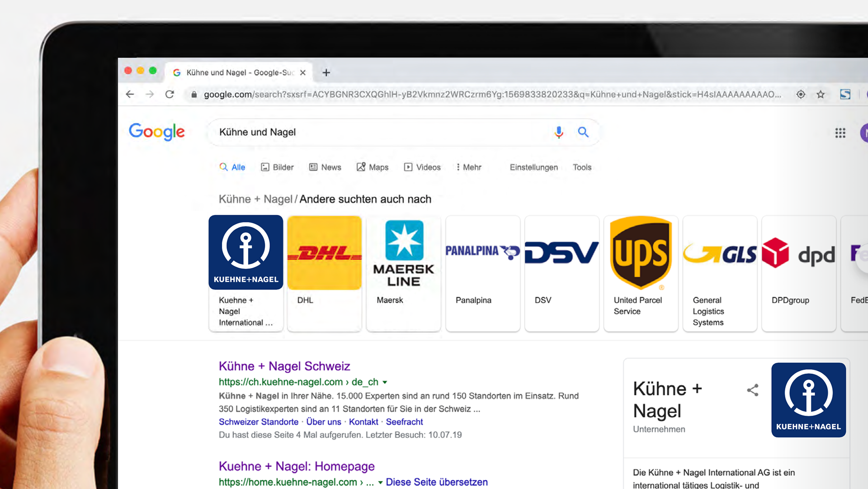Viewport: 868px width, 489px height.
Task: Click the Unternehmen label in knowledge panel
Action: tap(659, 429)
